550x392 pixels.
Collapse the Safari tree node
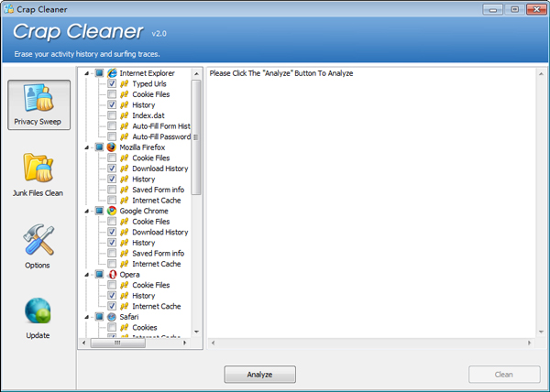point(87,317)
